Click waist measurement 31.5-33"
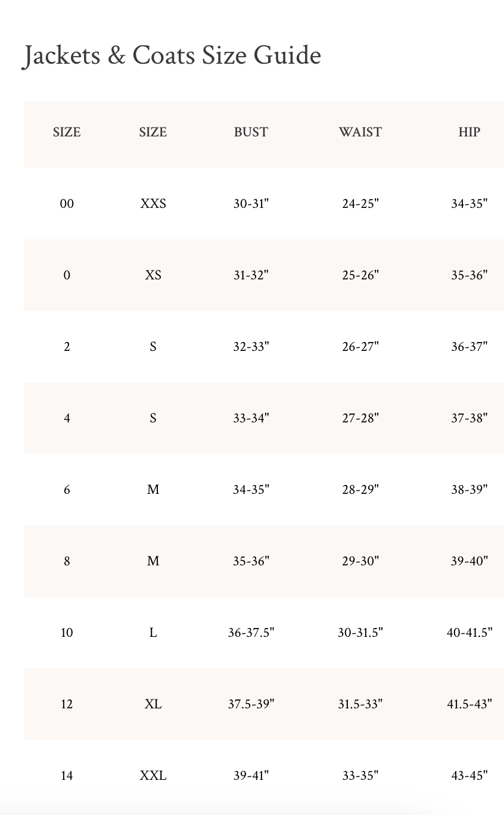The height and width of the screenshot is (815, 504). pyautogui.click(x=360, y=704)
